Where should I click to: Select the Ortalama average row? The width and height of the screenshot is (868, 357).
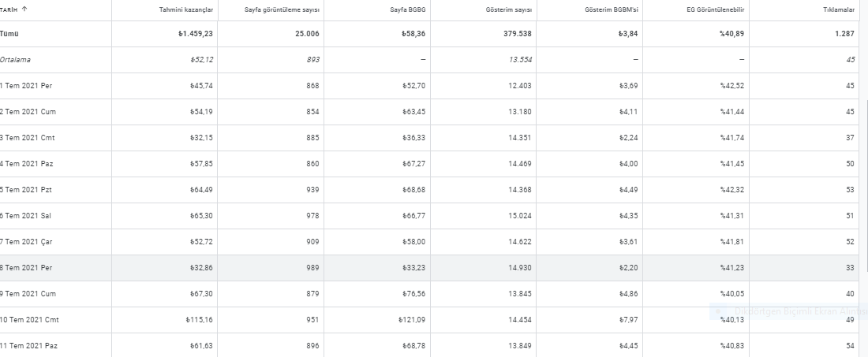[x=429, y=60]
